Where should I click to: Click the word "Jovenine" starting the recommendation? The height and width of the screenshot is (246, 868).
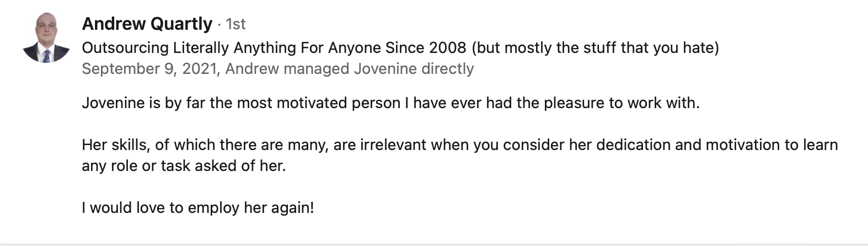[x=113, y=103]
